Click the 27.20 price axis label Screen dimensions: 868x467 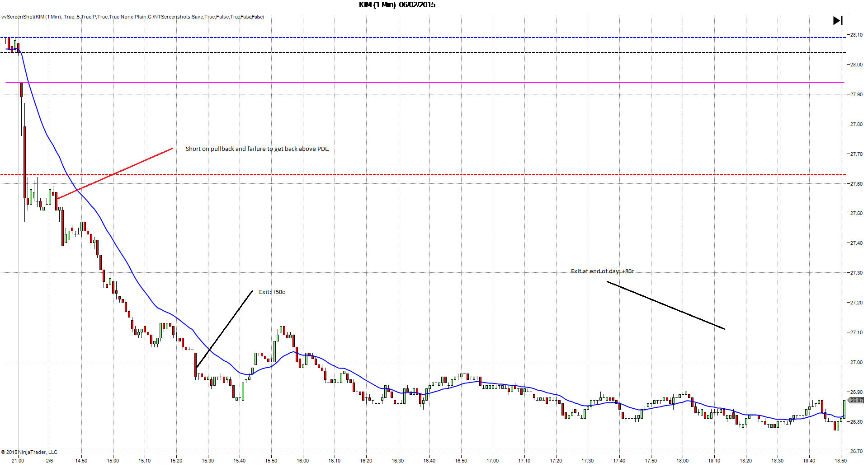click(x=856, y=303)
